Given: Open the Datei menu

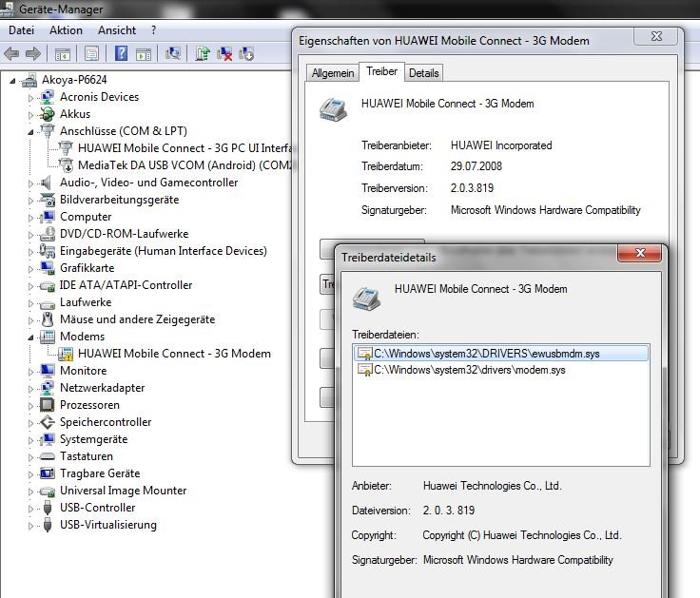Looking at the screenshot, I should [22, 30].
